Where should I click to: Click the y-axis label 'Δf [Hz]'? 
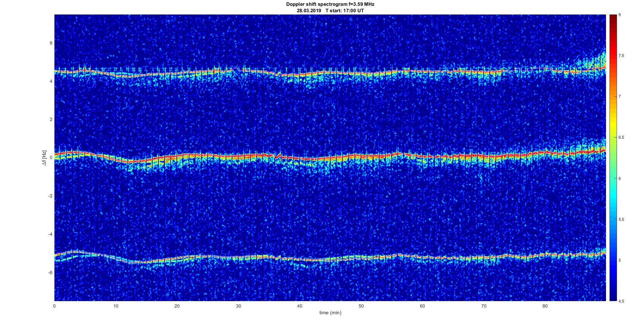coord(44,158)
